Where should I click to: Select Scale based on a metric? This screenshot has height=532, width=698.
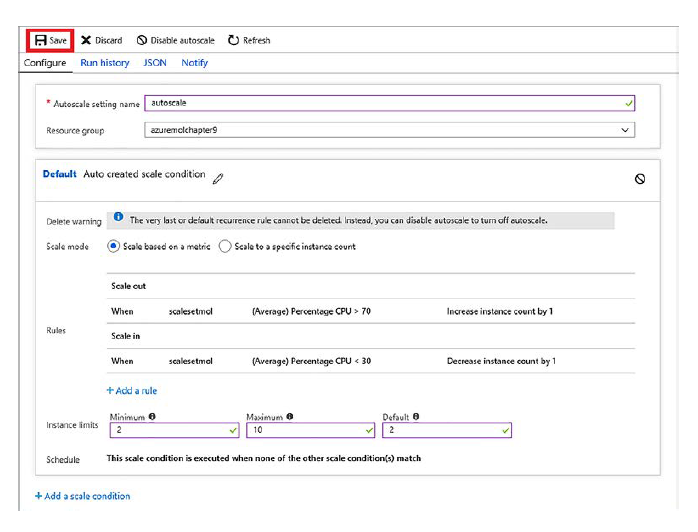(113, 246)
